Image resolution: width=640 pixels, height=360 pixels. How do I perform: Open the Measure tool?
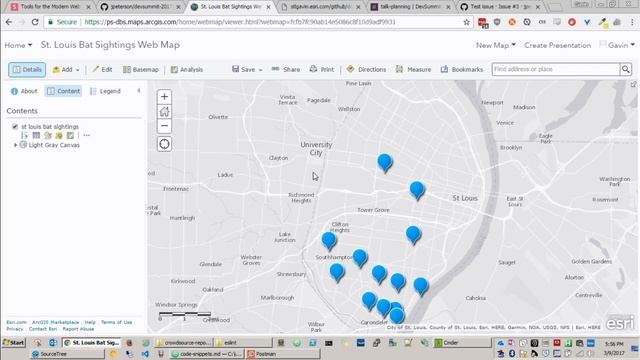click(x=413, y=70)
